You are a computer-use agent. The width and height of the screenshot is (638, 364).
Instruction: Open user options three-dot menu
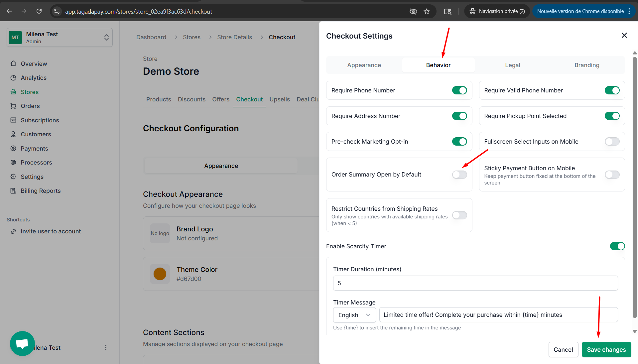point(106,347)
